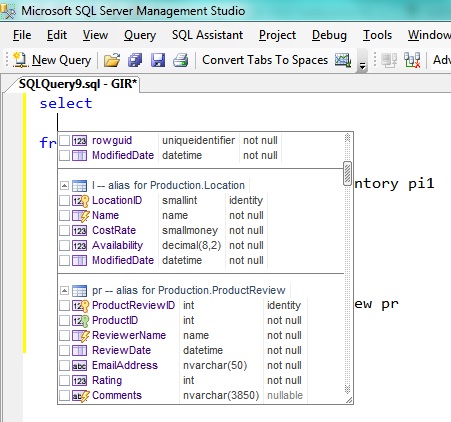Image resolution: width=451 pixels, height=422 pixels.
Task: Open the Tools menu
Action: (377, 35)
